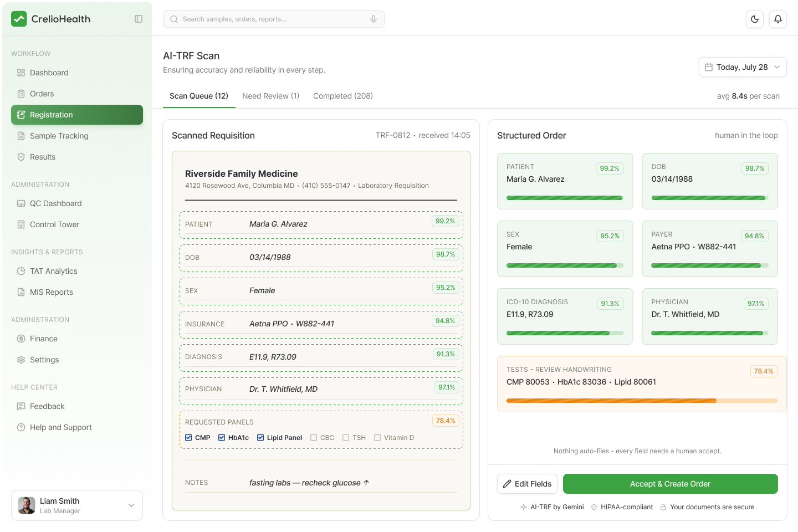Open notifications bell icon

click(x=778, y=19)
